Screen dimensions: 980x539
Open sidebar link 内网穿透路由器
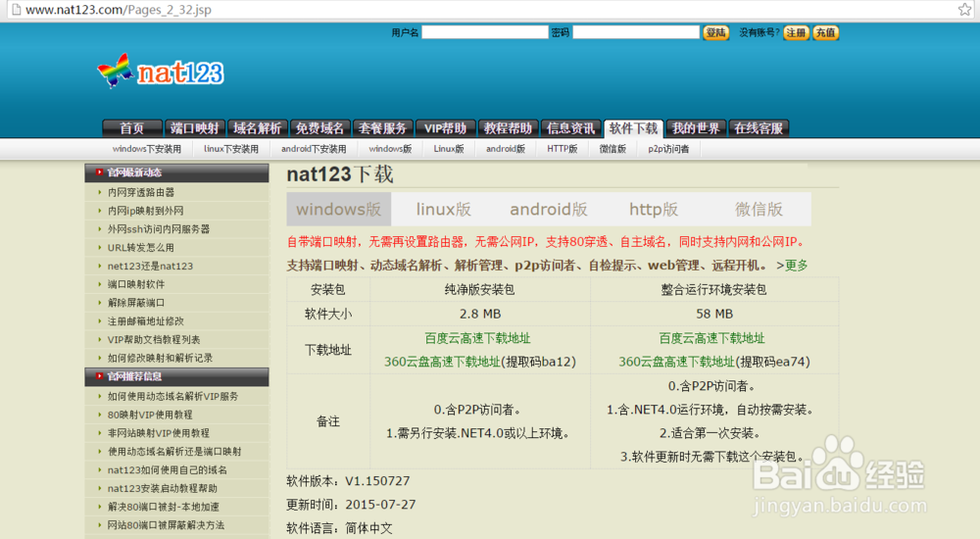[141, 193]
